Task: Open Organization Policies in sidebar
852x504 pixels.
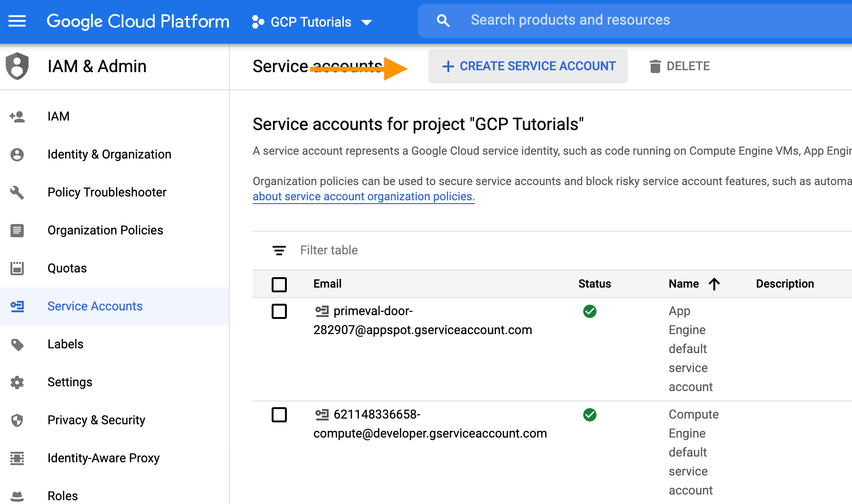Action: (x=105, y=230)
